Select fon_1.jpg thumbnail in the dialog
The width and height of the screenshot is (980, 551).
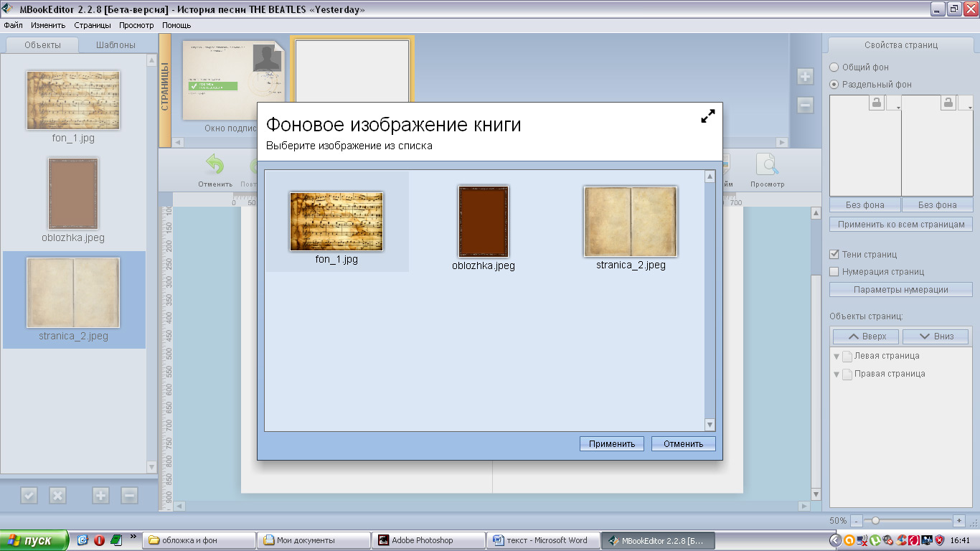pyautogui.click(x=336, y=222)
